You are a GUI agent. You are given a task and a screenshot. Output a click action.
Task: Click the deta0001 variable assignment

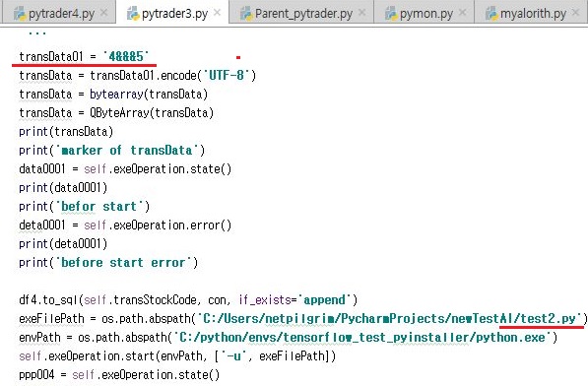coord(42,225)
